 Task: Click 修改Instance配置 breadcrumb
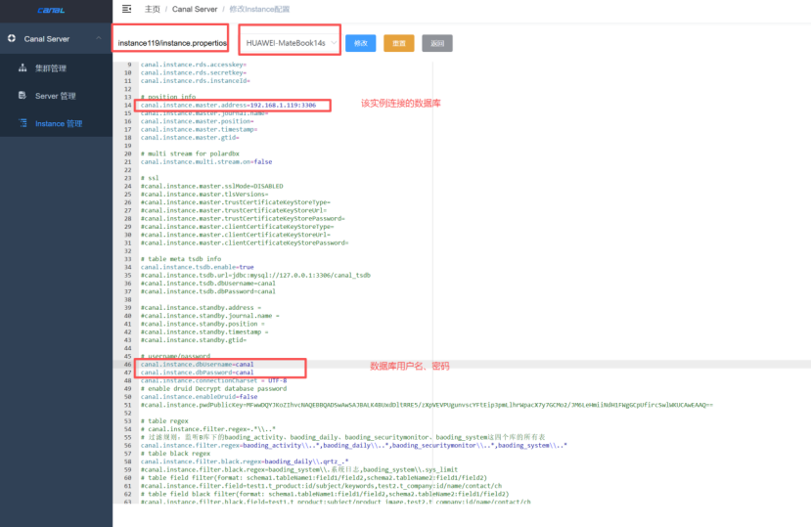(259, 10)
